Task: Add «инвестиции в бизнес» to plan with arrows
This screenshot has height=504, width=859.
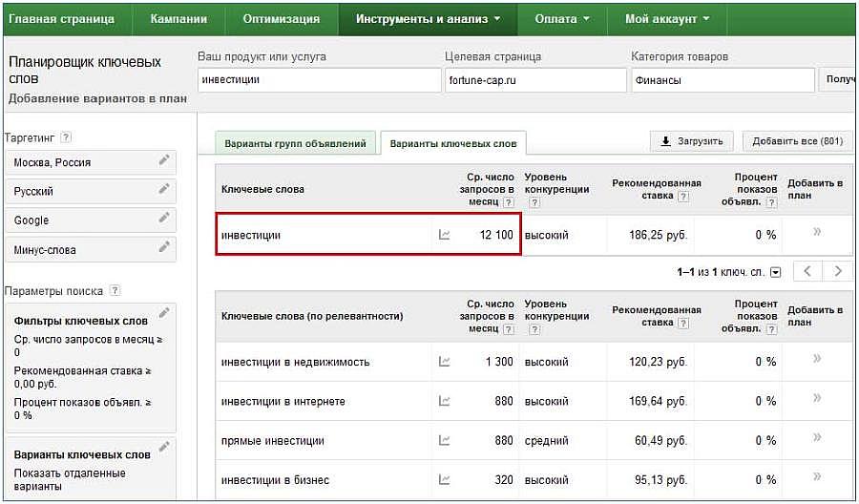Action: [816, 479]
